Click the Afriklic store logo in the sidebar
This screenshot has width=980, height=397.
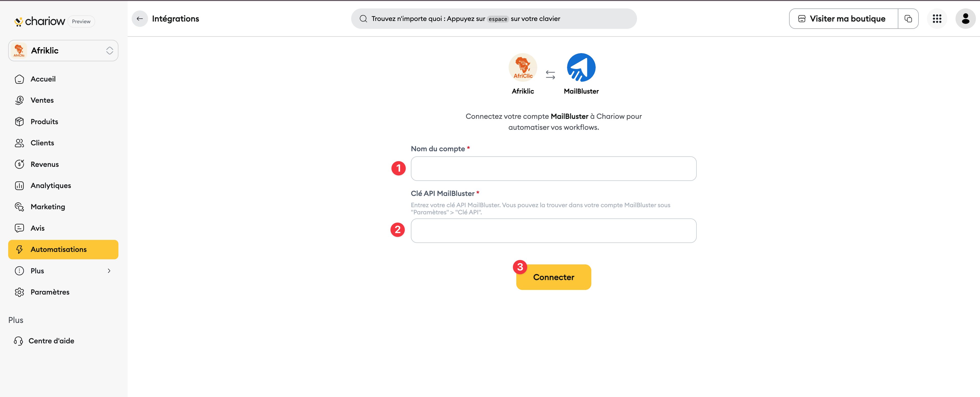coord(19,50)
